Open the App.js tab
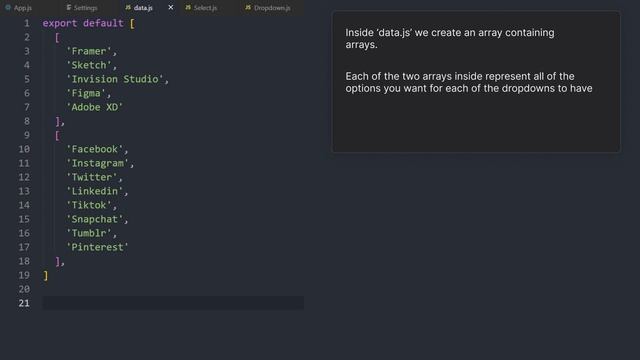640x360 pixels. click(x=18, y=8)
